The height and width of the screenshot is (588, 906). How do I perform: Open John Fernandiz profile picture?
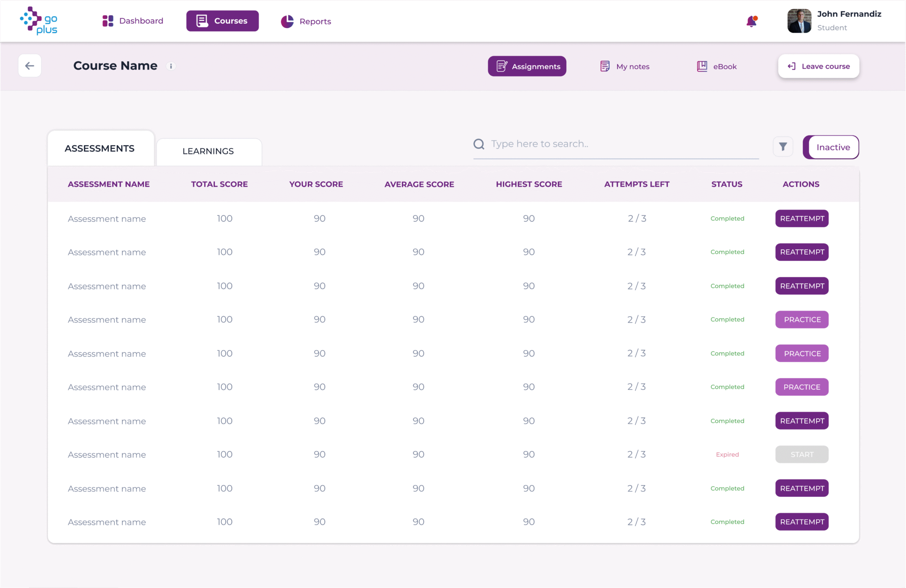click(x=799, y=21)
